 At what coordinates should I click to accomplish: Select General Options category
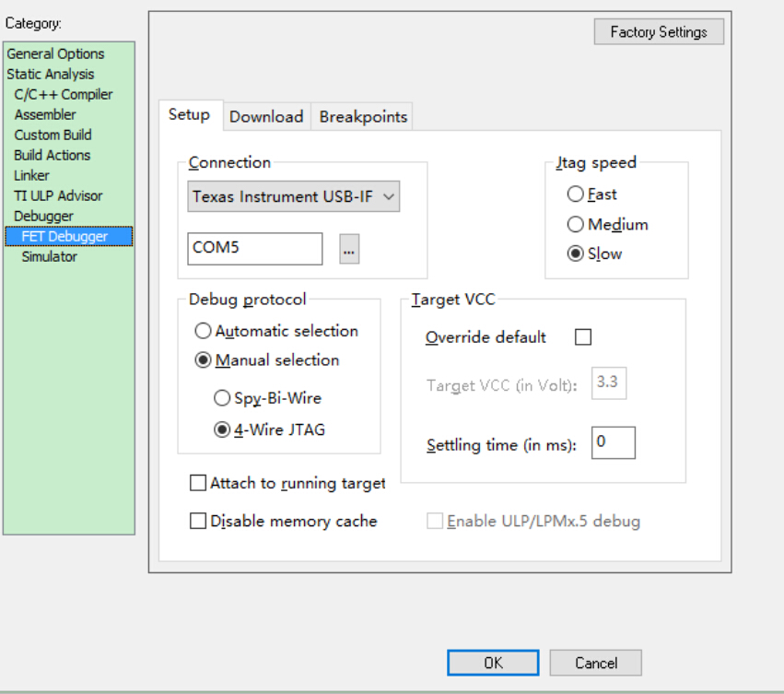pyautogui.click(x=55, y=53)
